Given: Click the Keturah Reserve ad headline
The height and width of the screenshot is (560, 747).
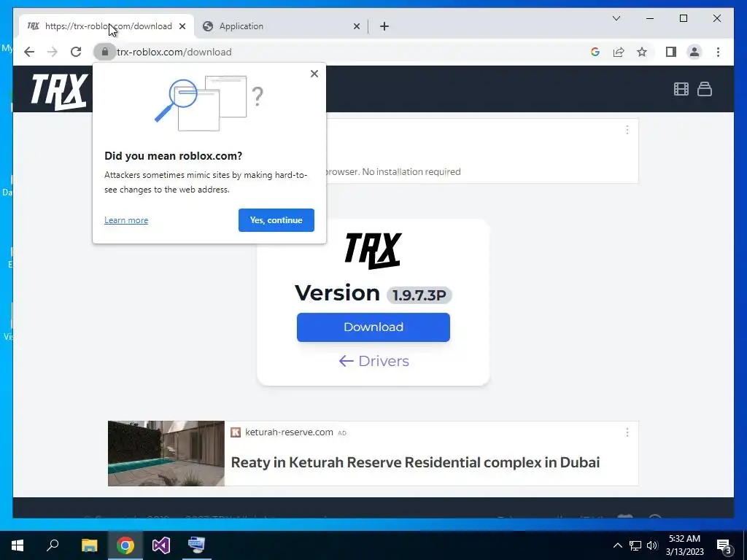Looking at the screenshot, I should pyautogui.click(x=415, y=462).
